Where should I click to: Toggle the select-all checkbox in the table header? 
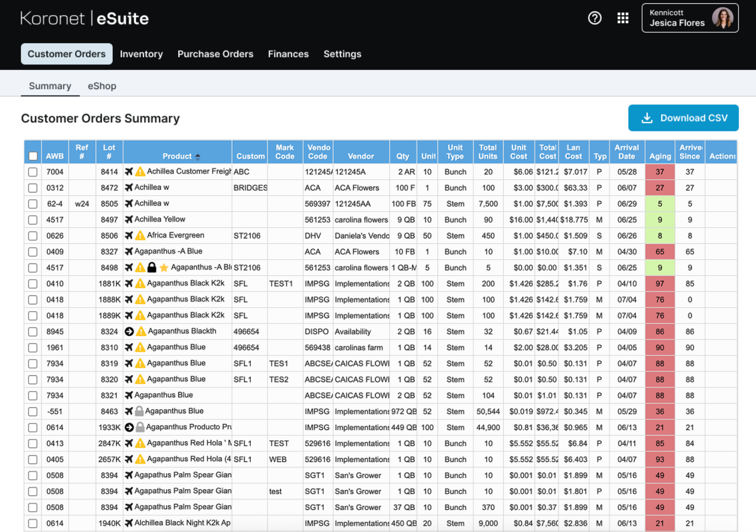coord(32,156)
